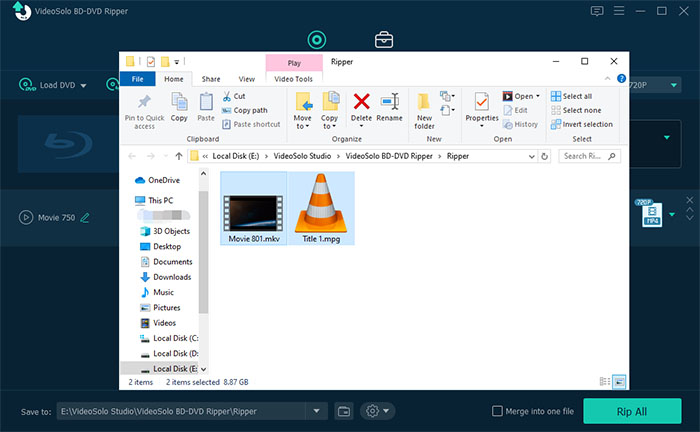
Task: Navigate to Local Disk (E:) breadcrumb
Action: [235, 156]
